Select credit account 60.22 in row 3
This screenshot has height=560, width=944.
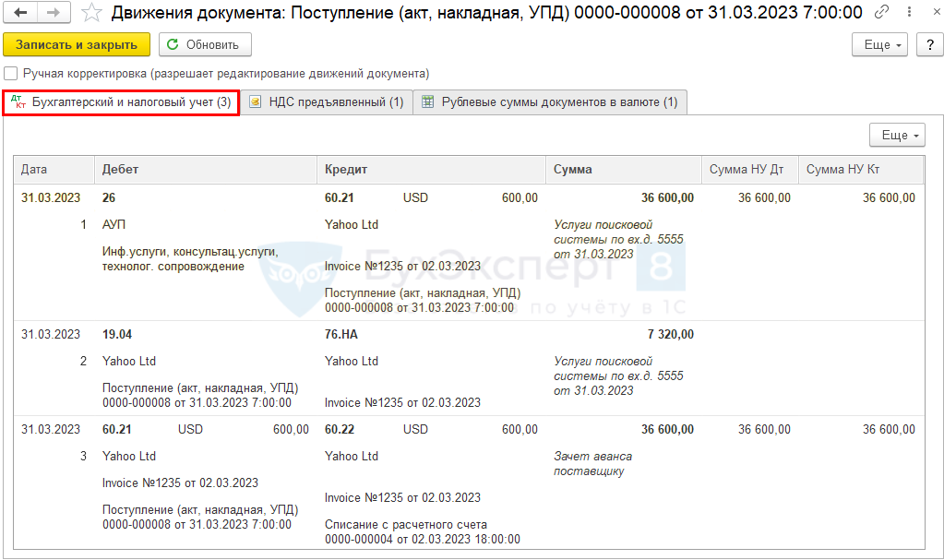(340, 429)
